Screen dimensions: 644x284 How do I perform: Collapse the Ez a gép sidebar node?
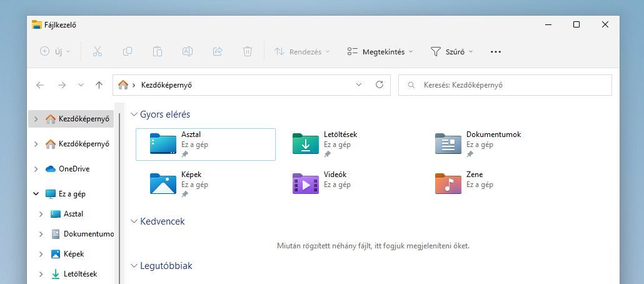[x=36, y=193]
